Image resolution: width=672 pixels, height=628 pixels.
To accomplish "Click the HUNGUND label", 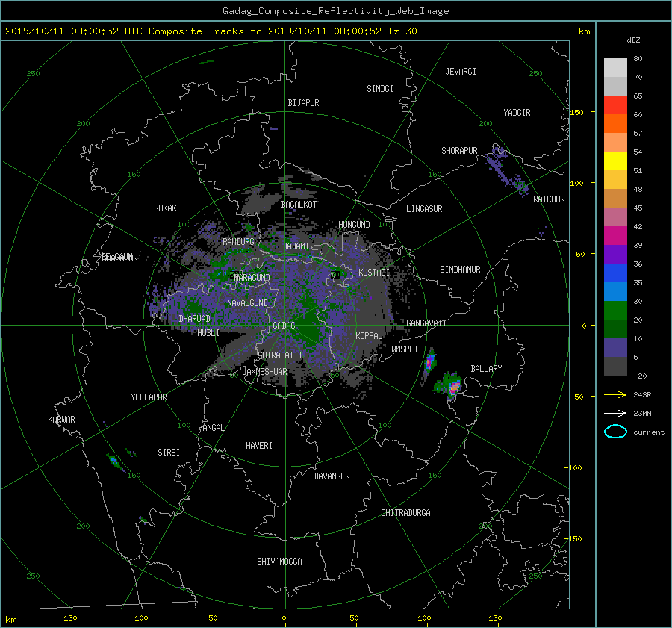I will tap(354, 225).
